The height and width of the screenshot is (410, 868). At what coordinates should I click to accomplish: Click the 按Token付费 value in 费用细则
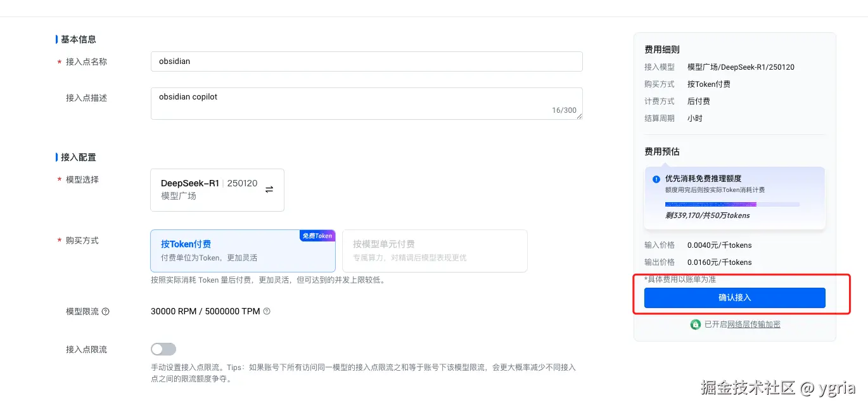click(709, 84)
